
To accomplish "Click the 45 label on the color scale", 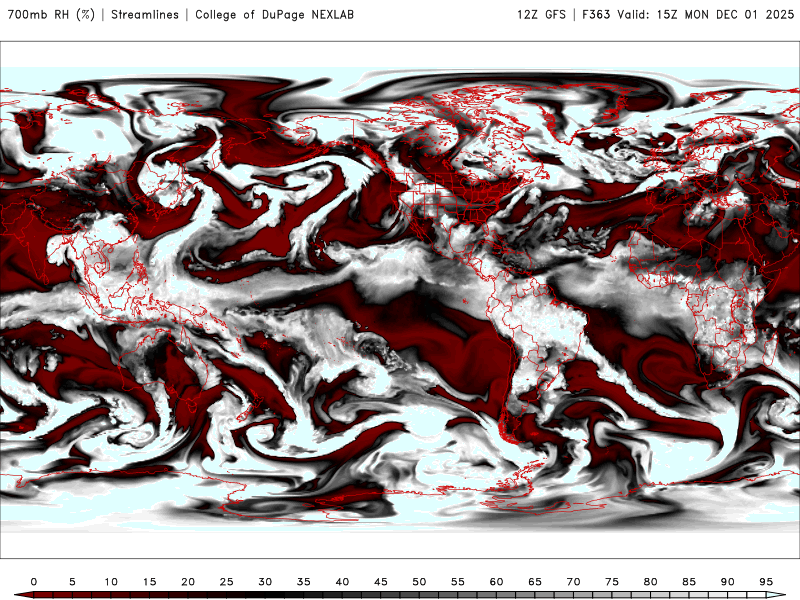I will pos(381,582).
